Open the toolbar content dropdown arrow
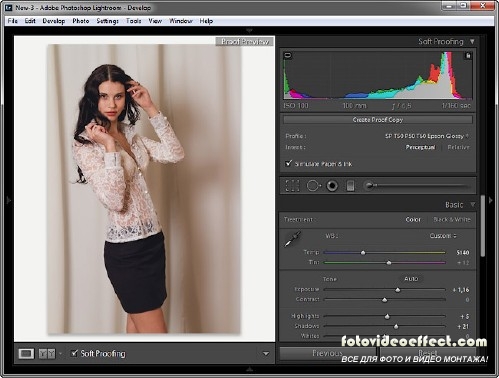499x378 pixels. 266,354
